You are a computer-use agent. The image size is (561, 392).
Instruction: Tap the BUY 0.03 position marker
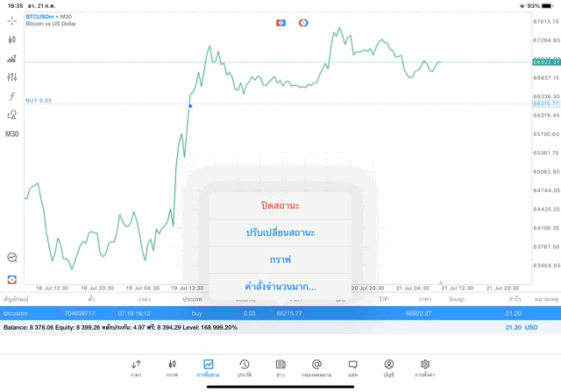pos(39,101)
